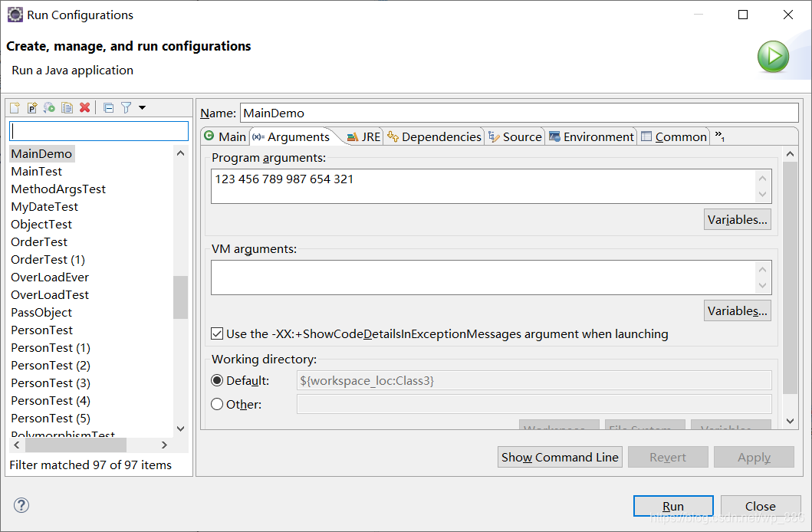This screenshot has height=532, width=812.
Task: Select MainTest in the configuration list
Action: click(x=36, y=171)
